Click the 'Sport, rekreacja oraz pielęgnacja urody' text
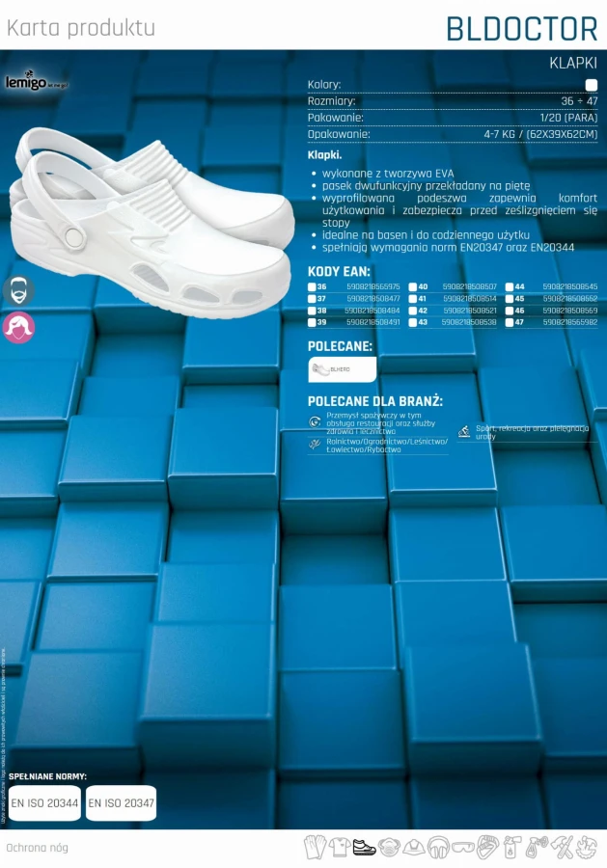Screen dimensions: 607x868 tap(533, 432)
